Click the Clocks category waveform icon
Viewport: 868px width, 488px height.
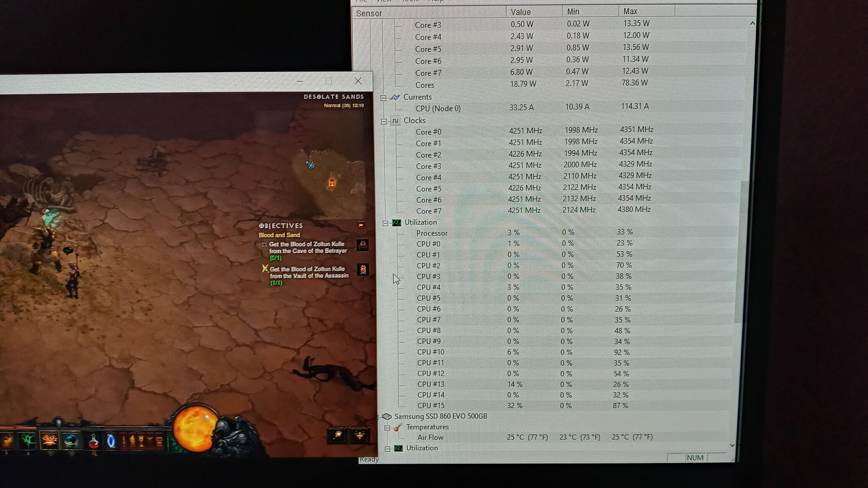coord(395,121)
